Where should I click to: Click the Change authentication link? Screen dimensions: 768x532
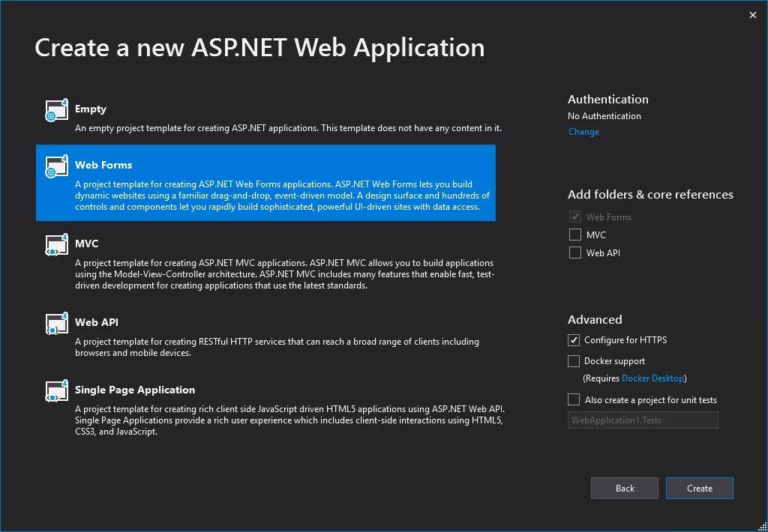coord(583,132)
